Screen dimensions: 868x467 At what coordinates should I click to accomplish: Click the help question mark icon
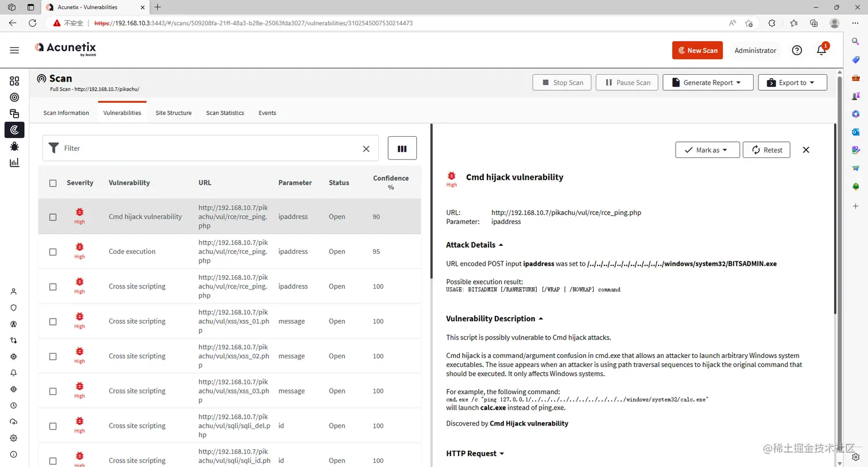pyautogui.click(x=797, y=51)
